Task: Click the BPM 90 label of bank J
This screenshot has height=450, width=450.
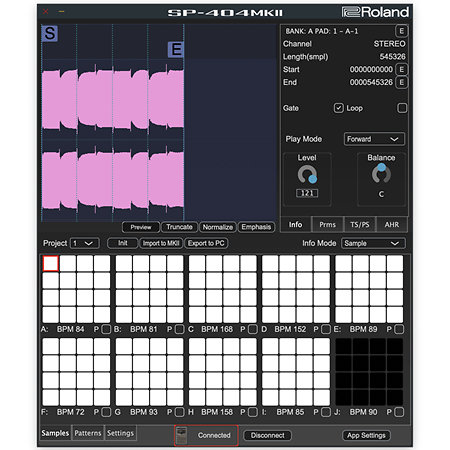Action: pyautogui.click(x=363, y=412)
